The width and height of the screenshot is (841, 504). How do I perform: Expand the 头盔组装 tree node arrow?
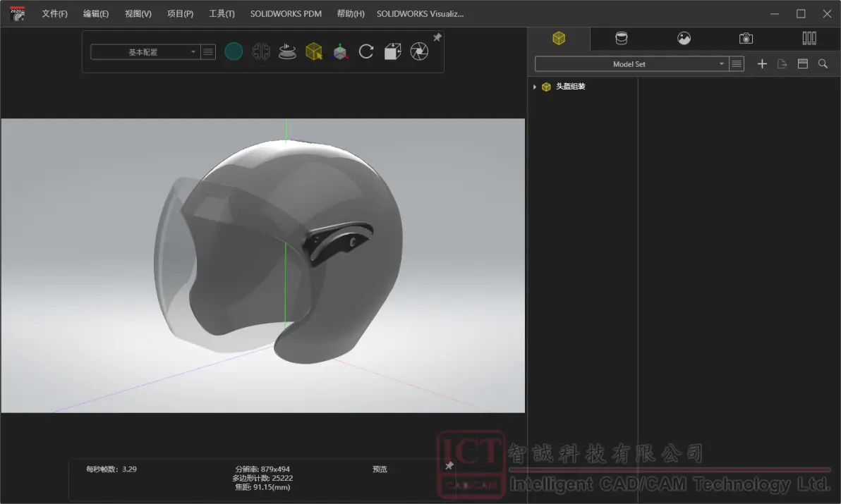click(x=535, y=87)
